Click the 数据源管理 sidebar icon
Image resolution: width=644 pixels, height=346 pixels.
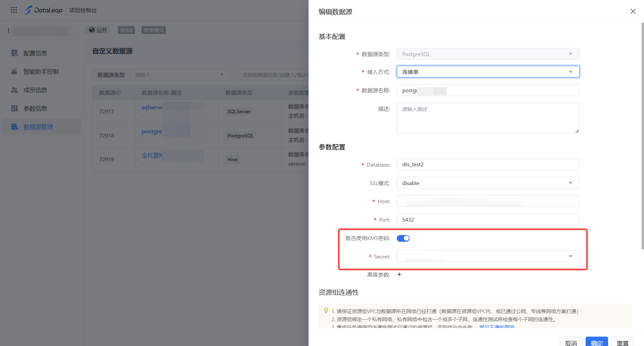pyautogui.click(x=14, y=127)
